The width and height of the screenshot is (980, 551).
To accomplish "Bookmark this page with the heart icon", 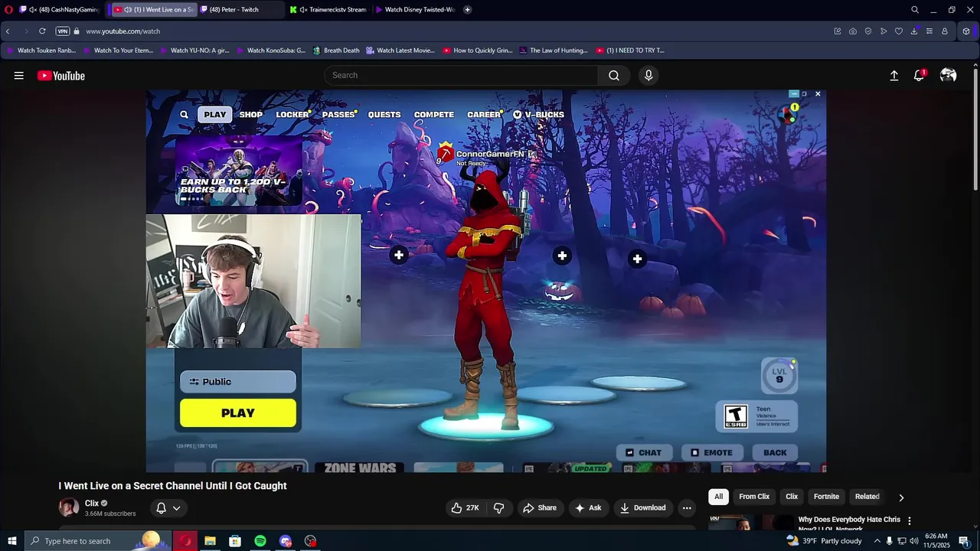I will [x=899, y=31].
